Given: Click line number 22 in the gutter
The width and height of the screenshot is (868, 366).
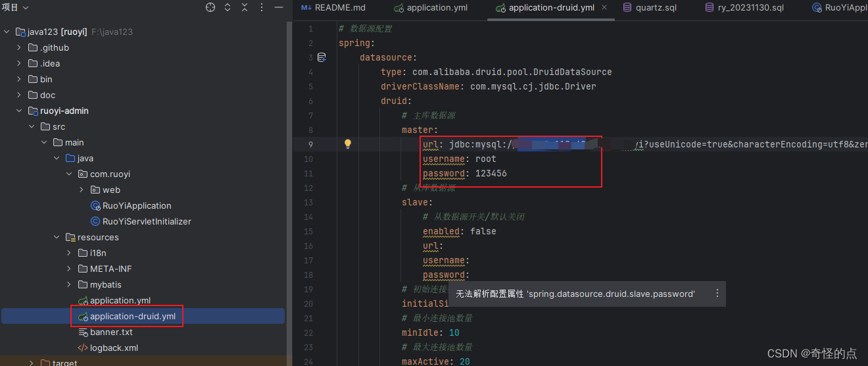Looking at the screenshot, I should click(309, 332).
